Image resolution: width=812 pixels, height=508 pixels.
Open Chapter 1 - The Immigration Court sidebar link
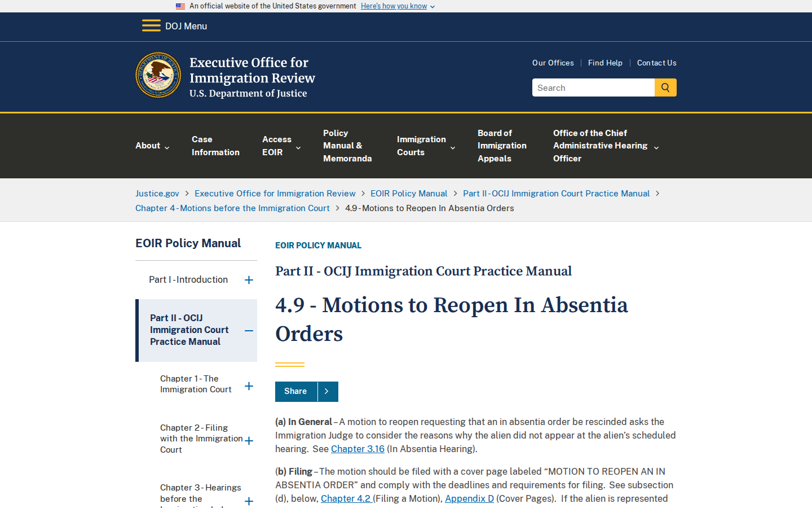[196, 384]
